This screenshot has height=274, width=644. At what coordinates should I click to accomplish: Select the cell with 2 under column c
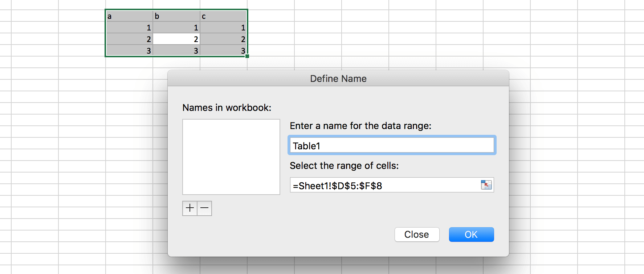coord(224,39)
